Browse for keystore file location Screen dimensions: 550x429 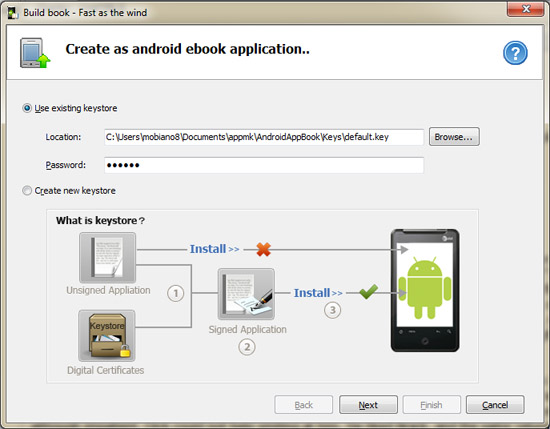click(x=454, y=136)
